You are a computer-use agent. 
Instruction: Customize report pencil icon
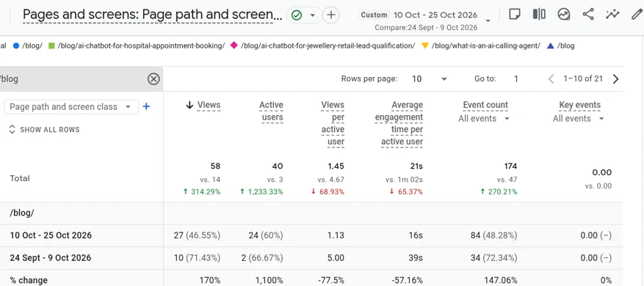(636, 15)
